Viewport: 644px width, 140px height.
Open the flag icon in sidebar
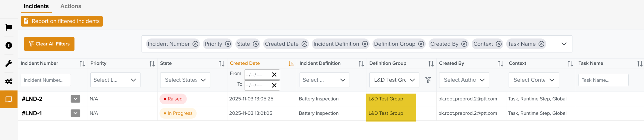click(9, 27)
